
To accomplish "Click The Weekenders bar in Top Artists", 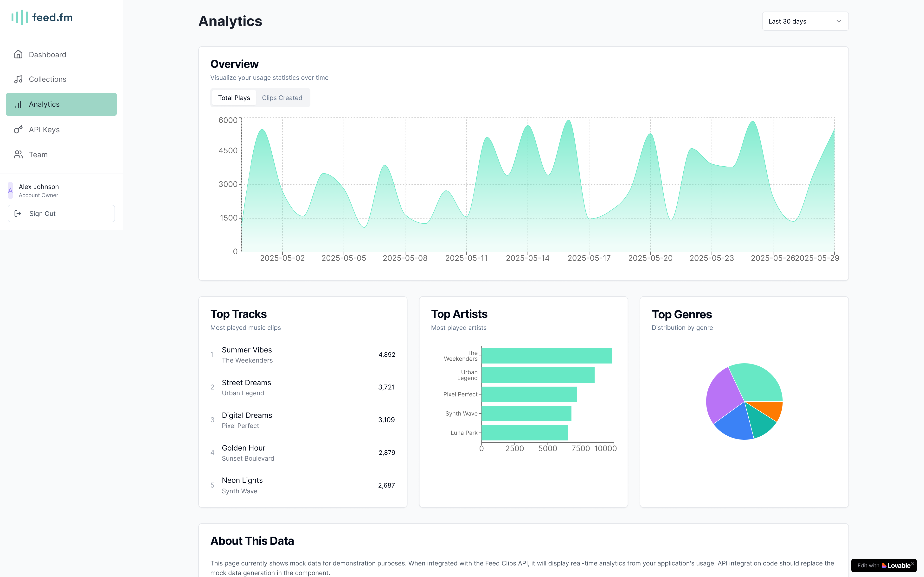I will (546, 356).
